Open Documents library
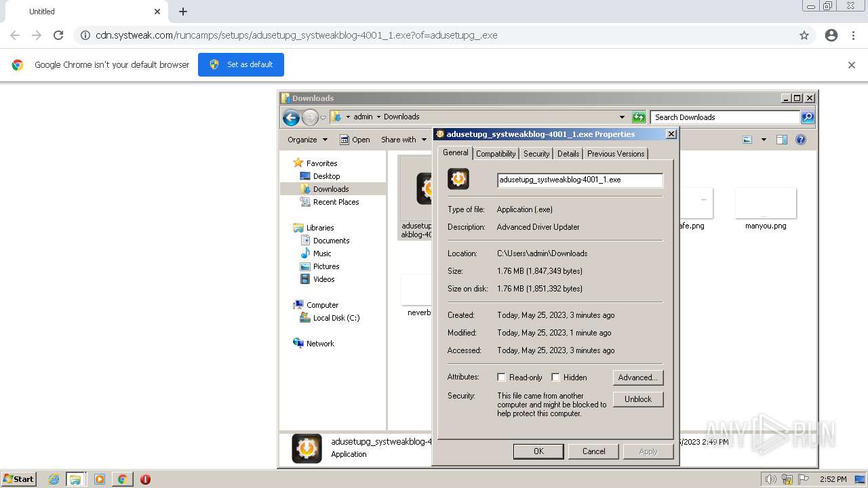The width and height of the screenshot is (868, 488). (331, 241)
